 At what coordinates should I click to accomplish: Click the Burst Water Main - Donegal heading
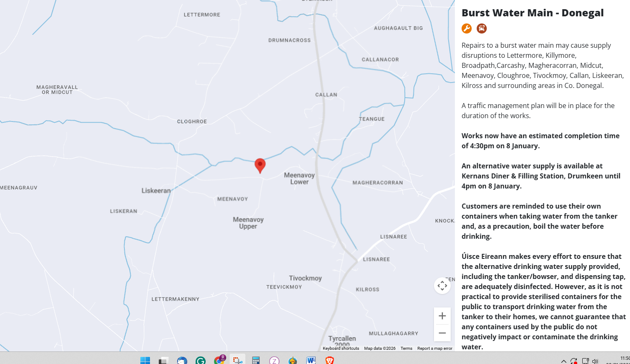click(532, 13)
